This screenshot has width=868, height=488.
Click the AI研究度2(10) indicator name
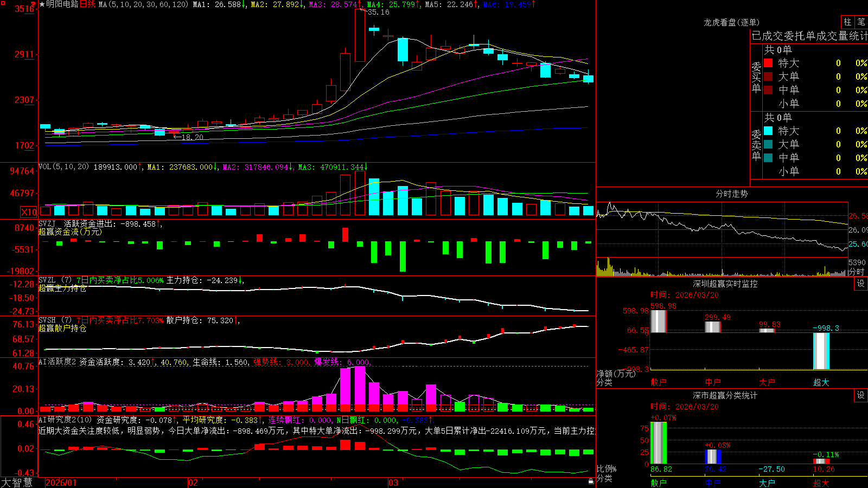point(65,420)
